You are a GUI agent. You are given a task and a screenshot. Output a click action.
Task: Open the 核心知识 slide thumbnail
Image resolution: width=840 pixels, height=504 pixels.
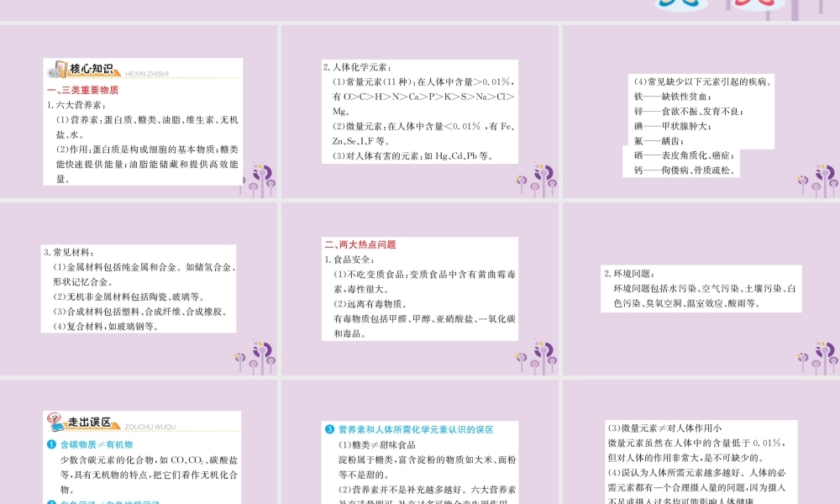coord(139,112)
